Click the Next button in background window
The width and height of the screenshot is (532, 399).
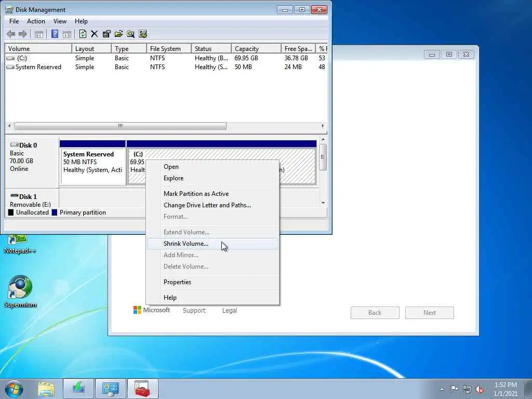430,313
